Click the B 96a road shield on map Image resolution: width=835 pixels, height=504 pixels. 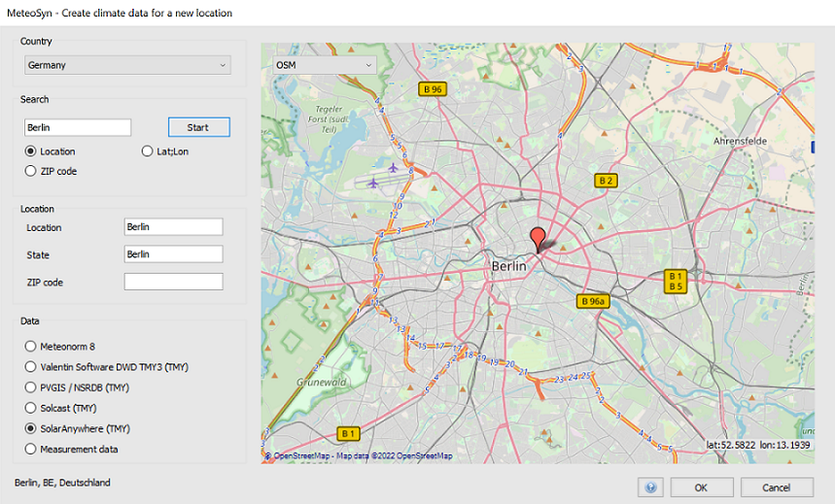pyautogui.click(x=592, y=301)
